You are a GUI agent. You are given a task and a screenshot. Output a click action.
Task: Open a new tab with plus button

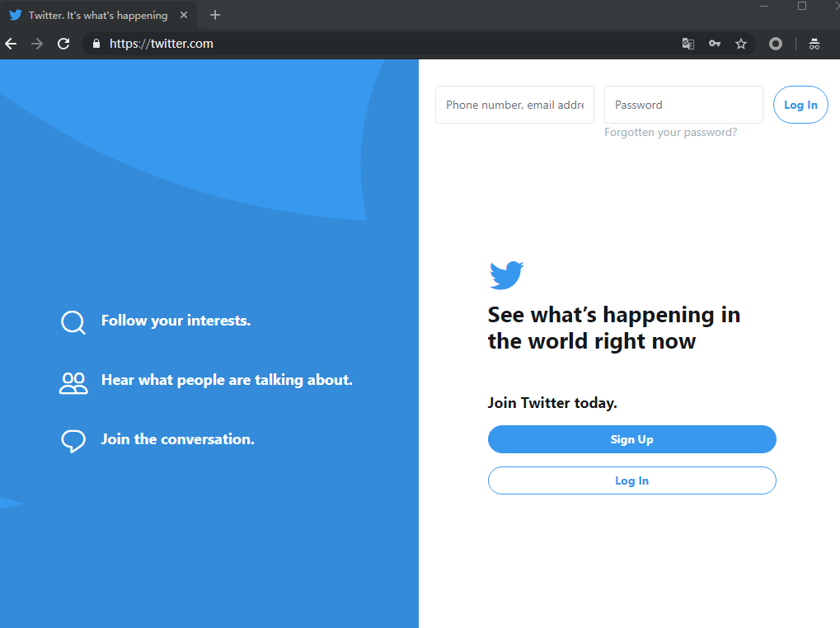(x=215, y=15)
